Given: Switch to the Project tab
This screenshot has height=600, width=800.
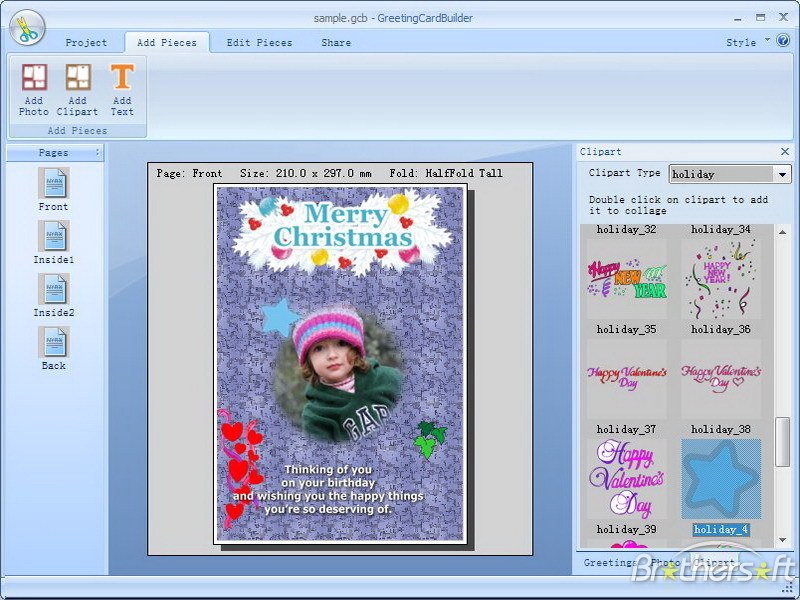Looking at the screenshot, I should [x=86, y=43].
